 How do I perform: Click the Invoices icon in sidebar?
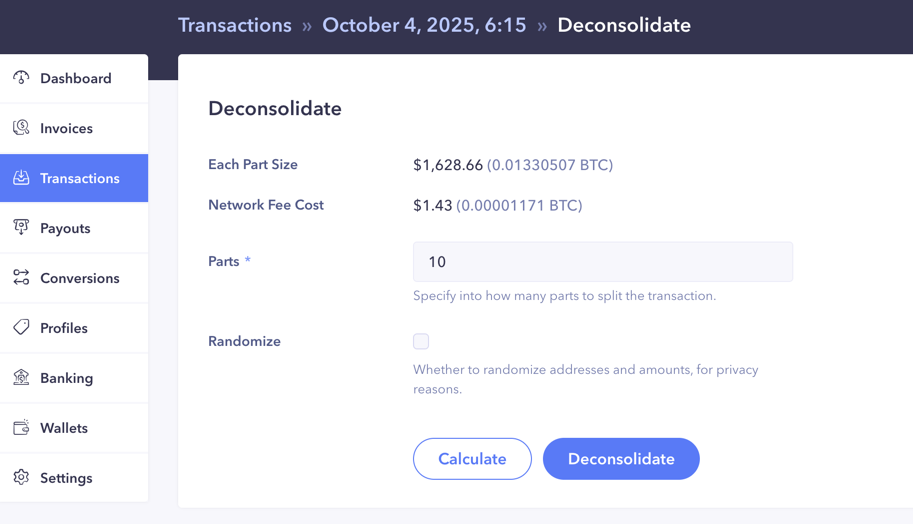point(21,128)
